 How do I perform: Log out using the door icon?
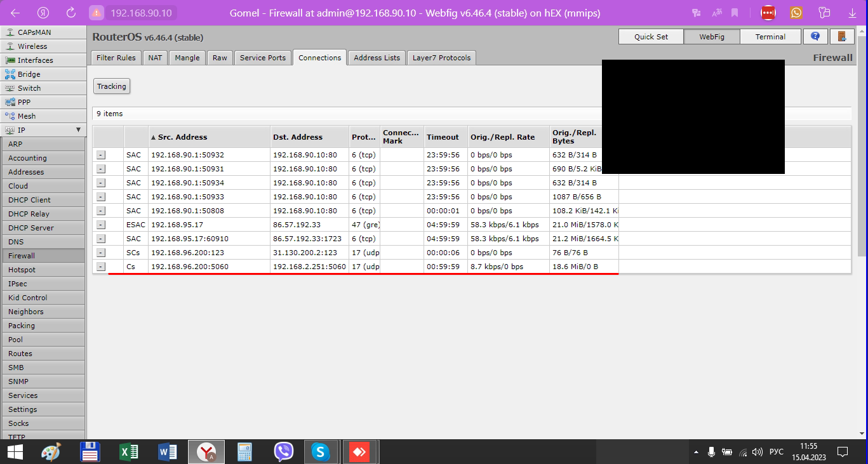pyautogui.click(x=842, y=37)
